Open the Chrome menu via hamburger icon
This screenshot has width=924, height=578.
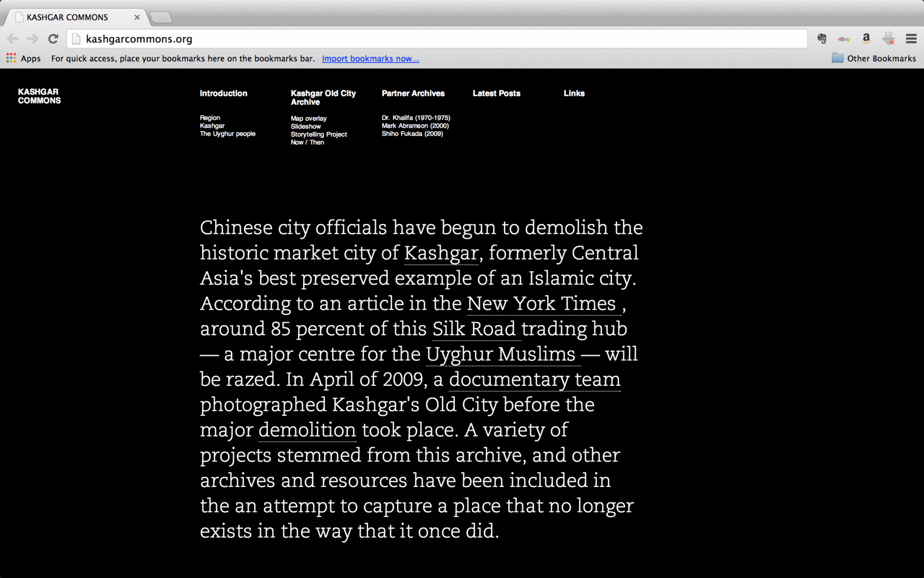coord(911,39)
